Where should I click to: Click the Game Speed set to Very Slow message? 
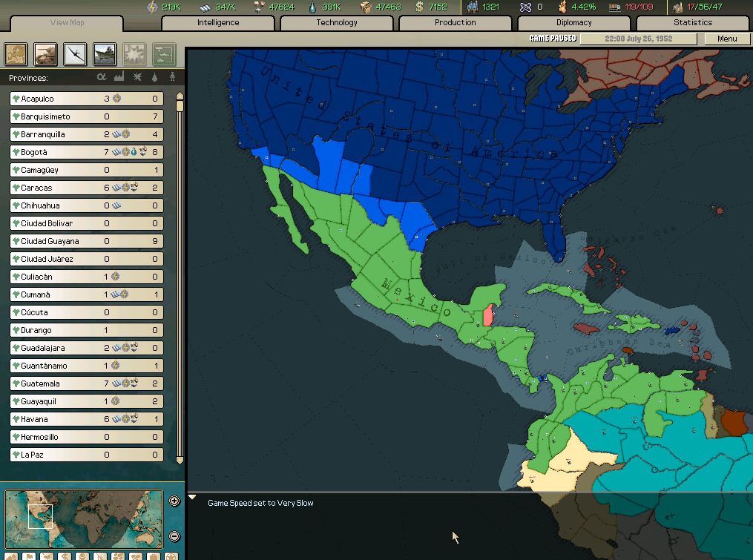click(260, 503)
